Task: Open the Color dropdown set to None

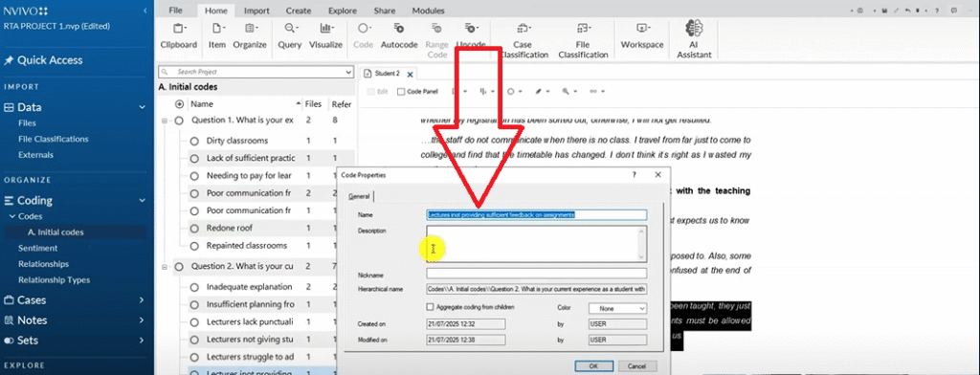Action: 617,308
